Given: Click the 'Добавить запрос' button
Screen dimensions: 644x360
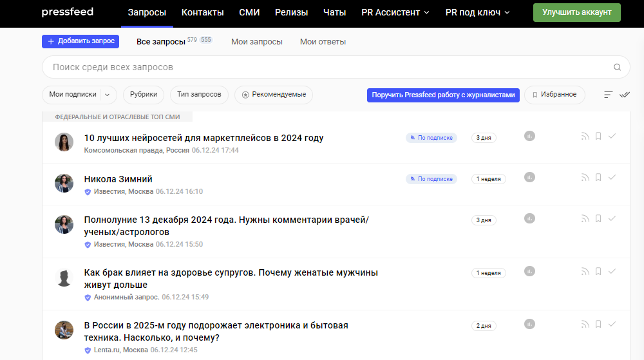Looking at the screenshot, I should click(80, 41).
